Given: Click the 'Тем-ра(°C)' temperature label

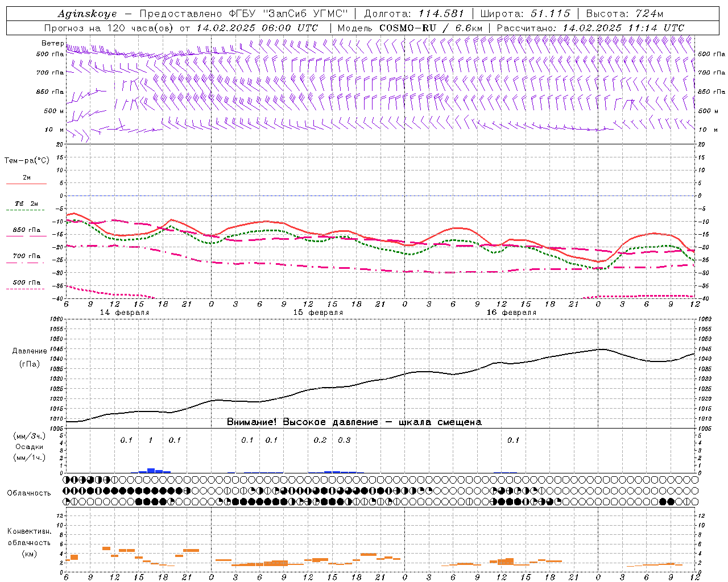Looking at the screenshot, I should pyautogui.click(x=27, y=161).
